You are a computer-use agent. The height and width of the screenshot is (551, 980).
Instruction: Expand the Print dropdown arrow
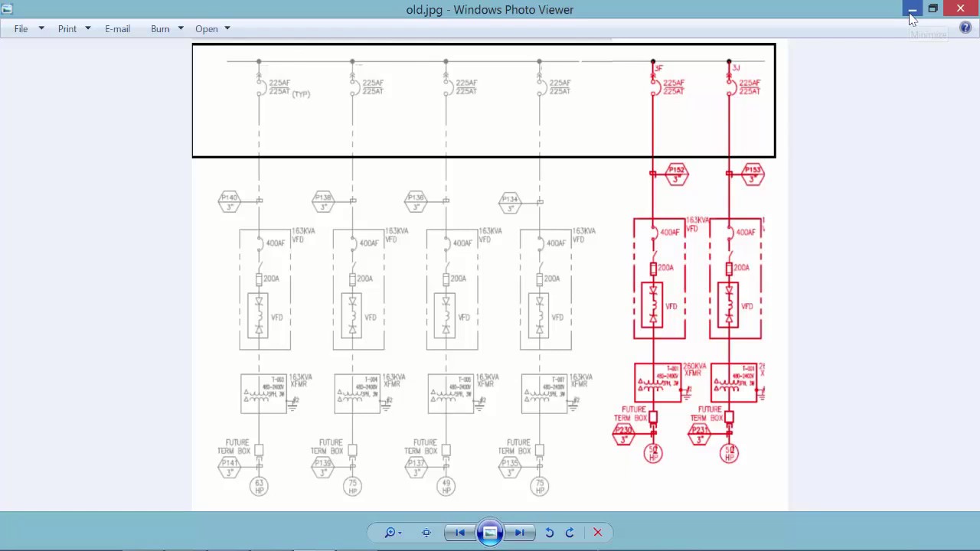(88, 28)
